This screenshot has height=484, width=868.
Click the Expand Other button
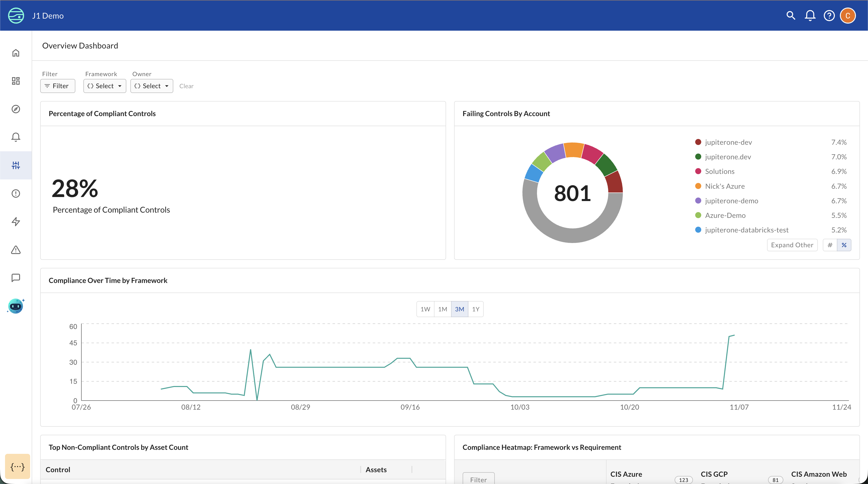pos(792,245)
